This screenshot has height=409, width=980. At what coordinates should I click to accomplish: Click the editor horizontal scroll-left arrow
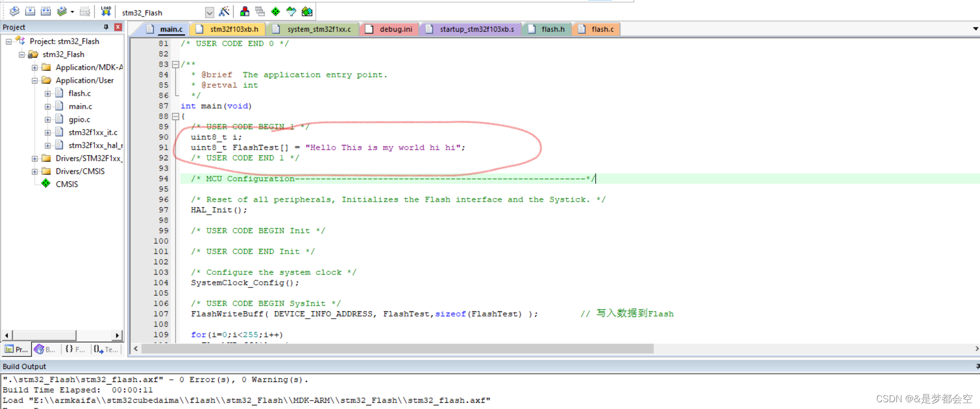point(136,349)
